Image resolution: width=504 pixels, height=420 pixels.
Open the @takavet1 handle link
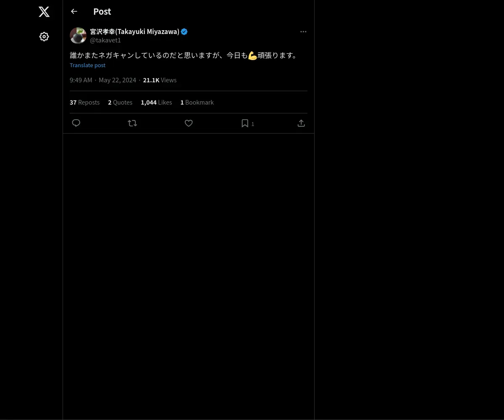tap(105, 40)
